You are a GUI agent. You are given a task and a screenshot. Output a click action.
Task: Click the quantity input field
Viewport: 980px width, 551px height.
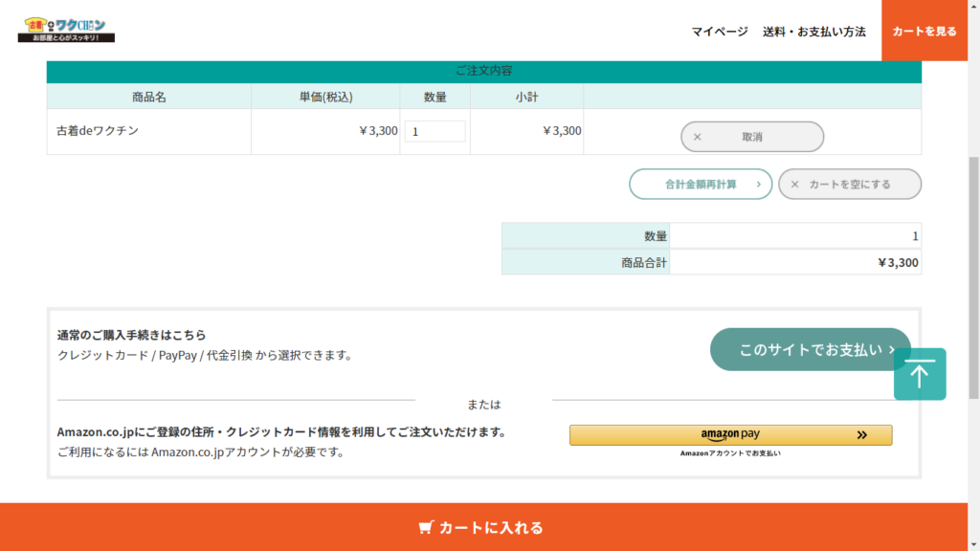point(434,132)
